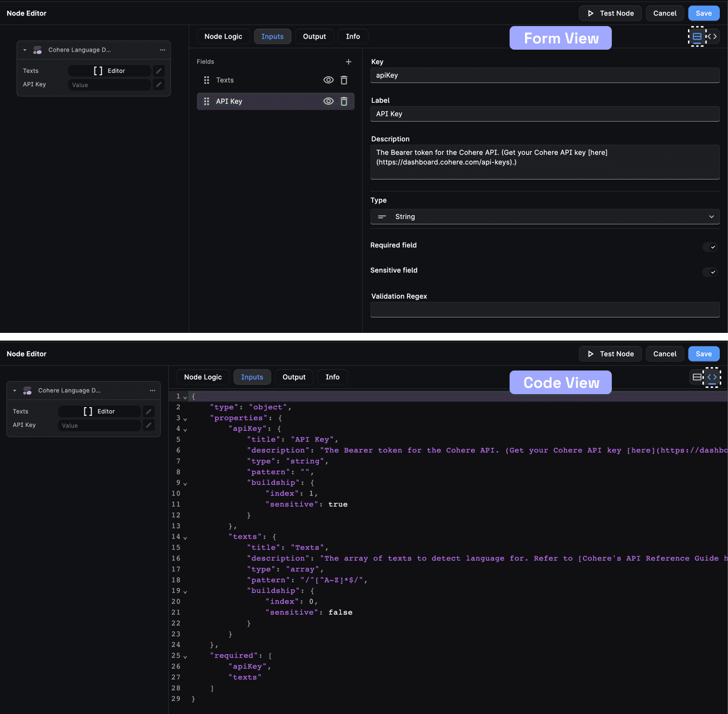Hide the API Key field with eye icon
The image size is (728, 714).
click(328, 101)
